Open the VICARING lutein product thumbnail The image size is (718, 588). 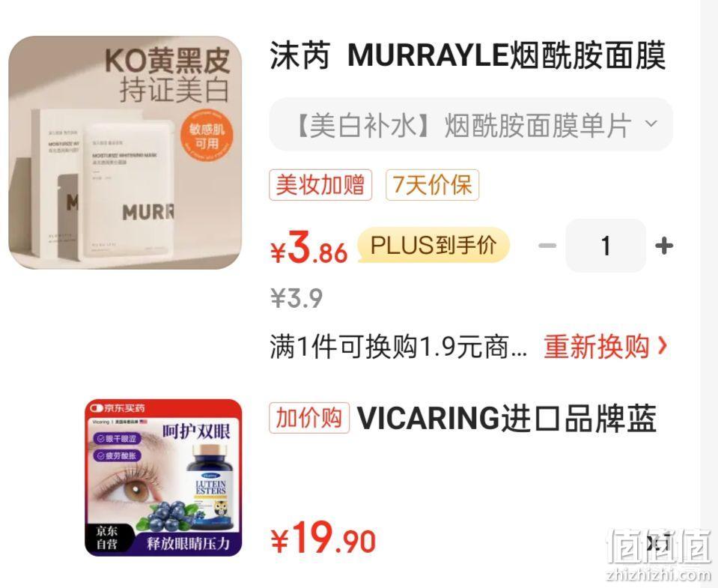(x=163, y=478)
